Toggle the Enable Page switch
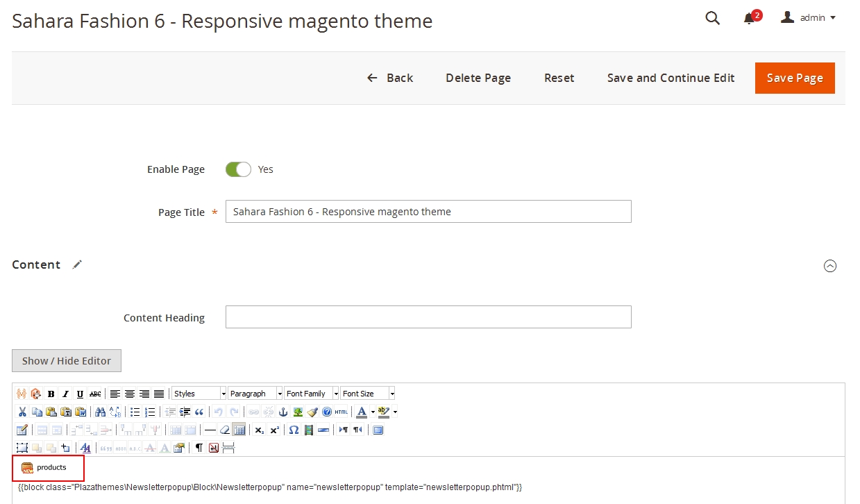 (238, 169)
